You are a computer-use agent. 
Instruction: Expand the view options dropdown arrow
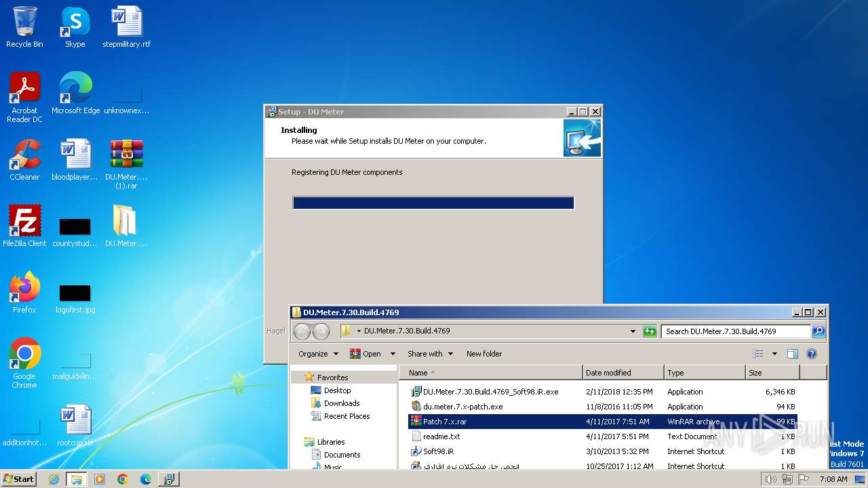(774, 354)
